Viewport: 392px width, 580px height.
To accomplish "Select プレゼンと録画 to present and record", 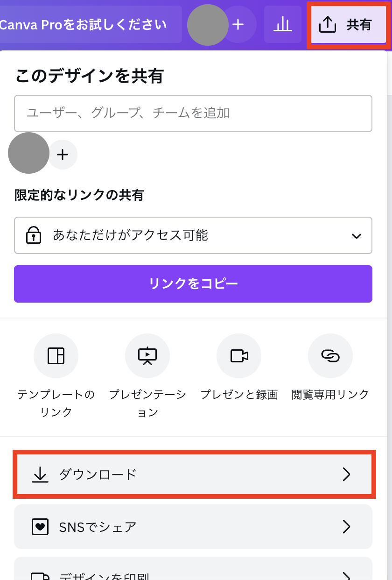I will (239, 356).
